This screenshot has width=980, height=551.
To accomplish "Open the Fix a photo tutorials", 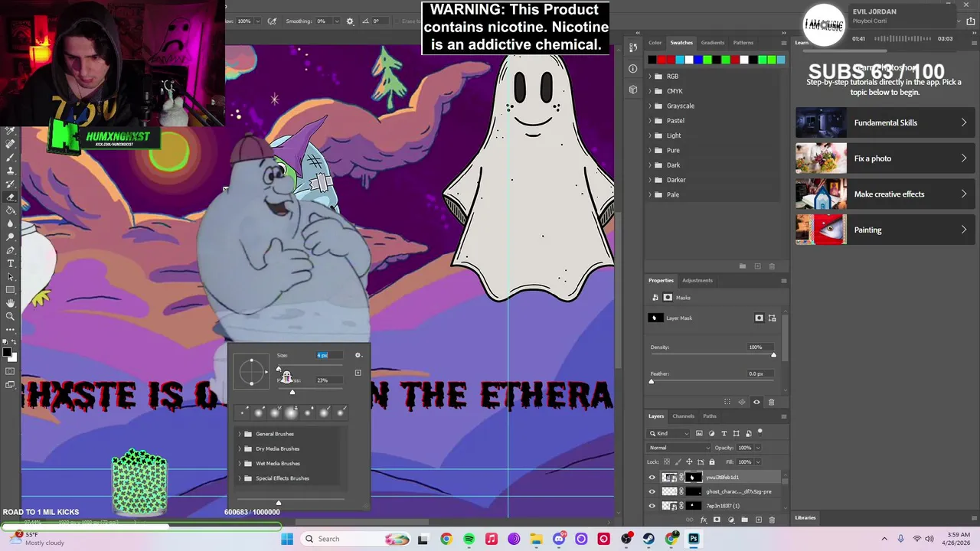I will tap(884, 158).
